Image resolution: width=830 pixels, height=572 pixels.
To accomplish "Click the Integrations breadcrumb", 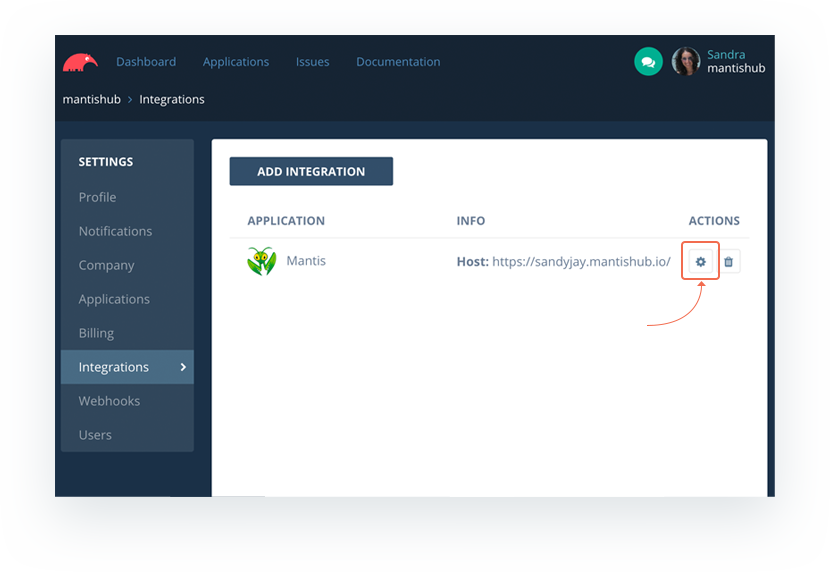I will tap(172, 99).
